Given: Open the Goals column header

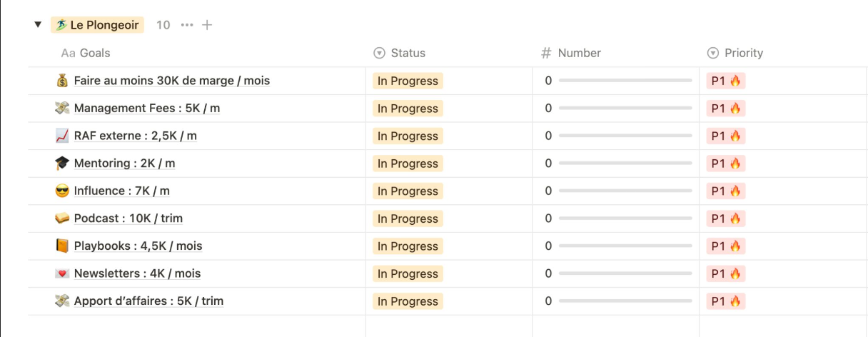Looking at the screenshot, I should (86, 53).
